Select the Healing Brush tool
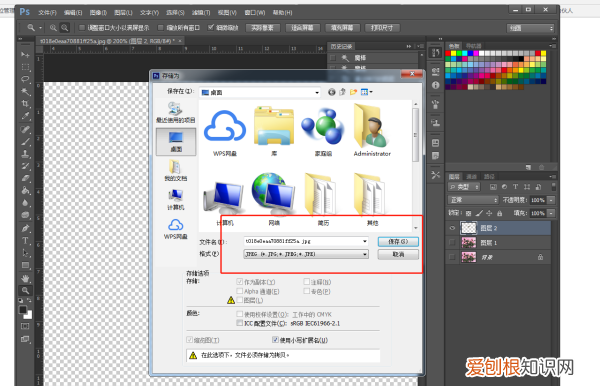600x386 pixels. (x=25, y=129)
